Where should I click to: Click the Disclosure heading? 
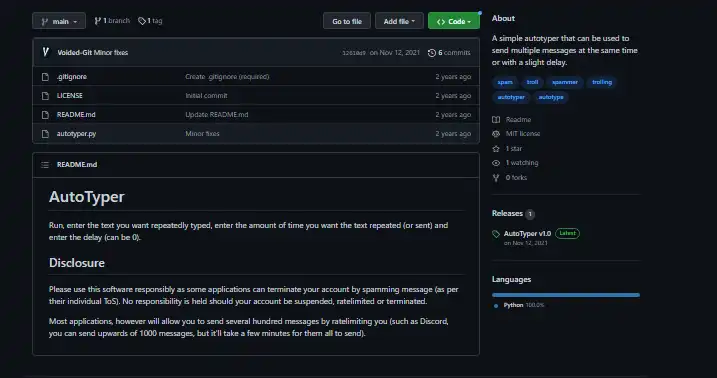(77, 263)
